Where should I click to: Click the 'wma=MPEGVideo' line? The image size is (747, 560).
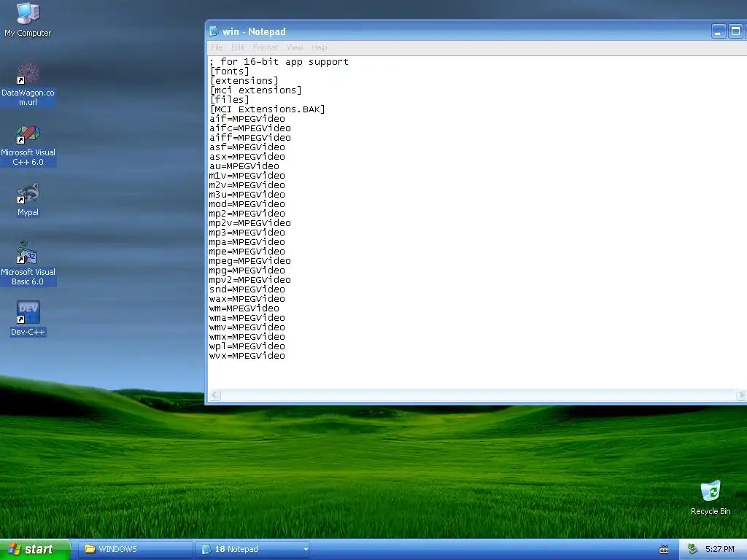[247, 319]
